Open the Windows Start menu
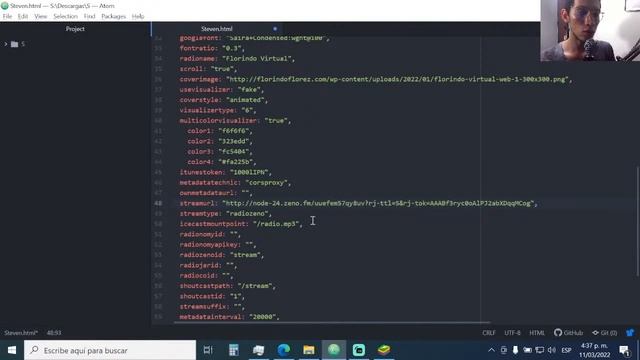 click(x=12, y=350)
